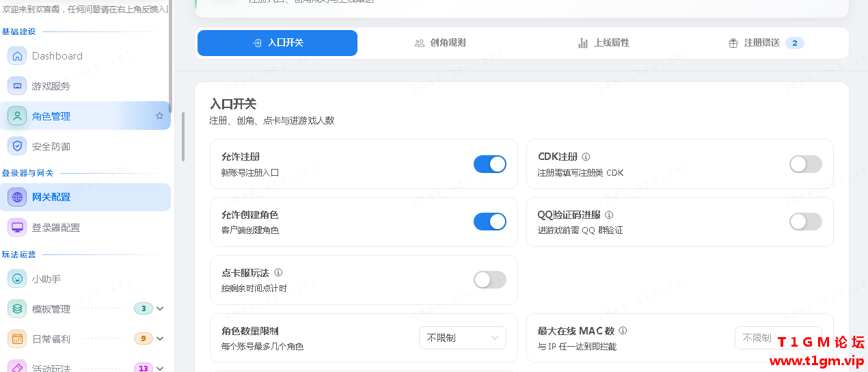The image size is (868, 372).
Task: Expand the 活动玩法 submenu chevron
Action: 161,368
